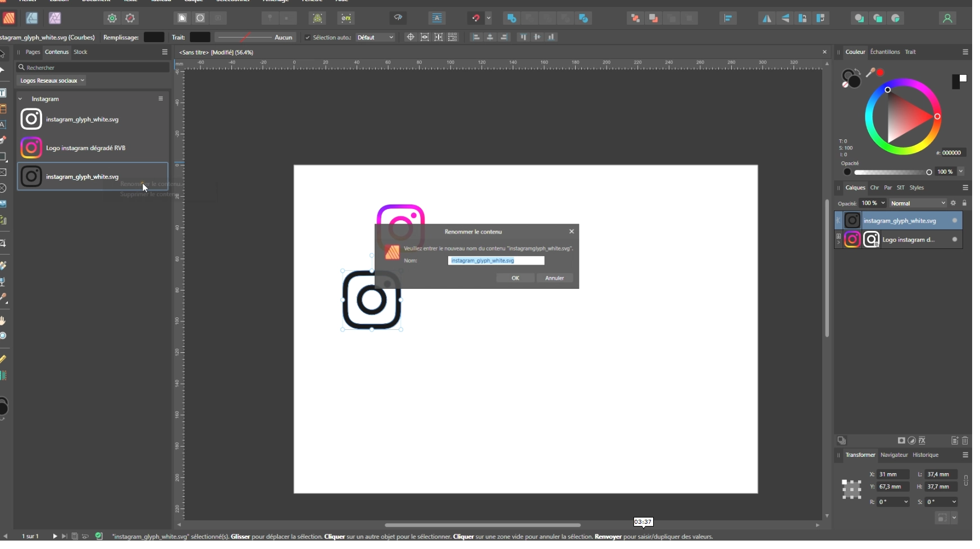The height and width of the screenshot is (549, 980).
Task: Click the Nom input field in dialog
Action: pos(496,261)
